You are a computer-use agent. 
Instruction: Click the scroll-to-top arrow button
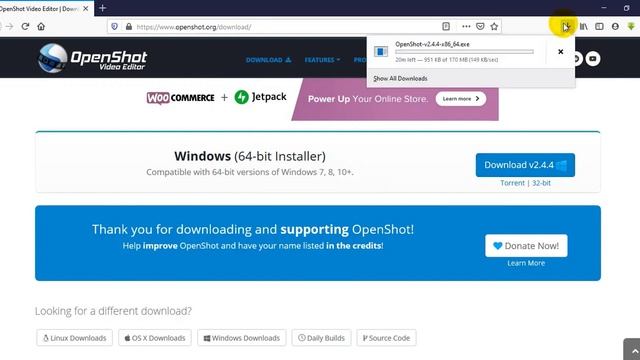(633, 350)
